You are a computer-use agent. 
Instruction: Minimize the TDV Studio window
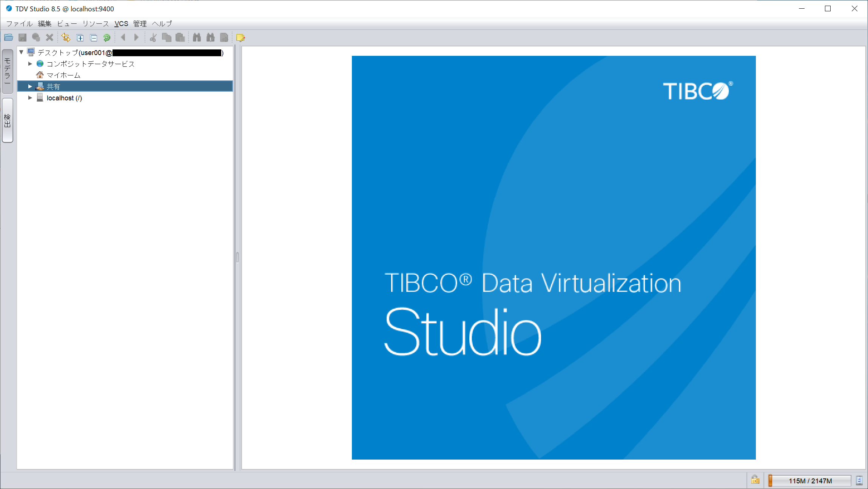(802, 8)
